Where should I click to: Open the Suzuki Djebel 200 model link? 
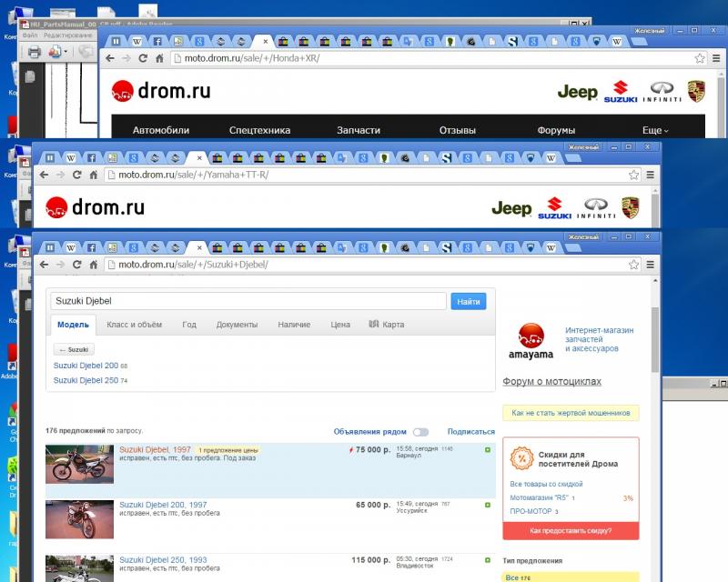pos(86,366)
